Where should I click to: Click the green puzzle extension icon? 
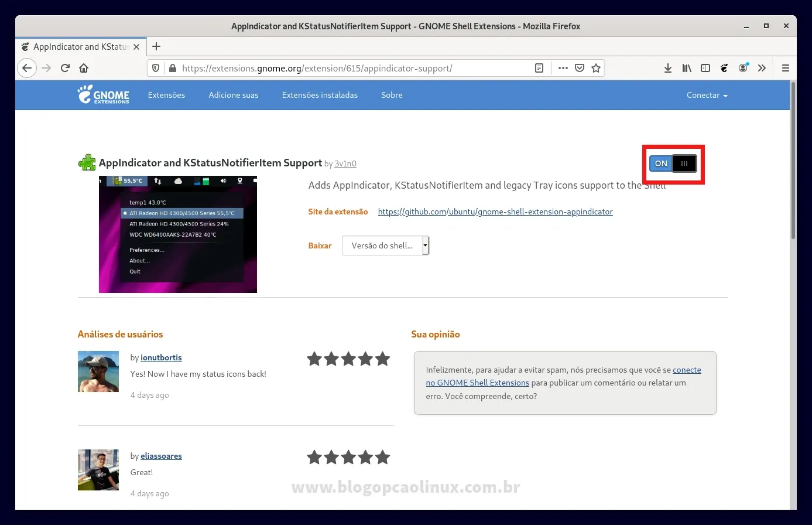coord(87,162)
